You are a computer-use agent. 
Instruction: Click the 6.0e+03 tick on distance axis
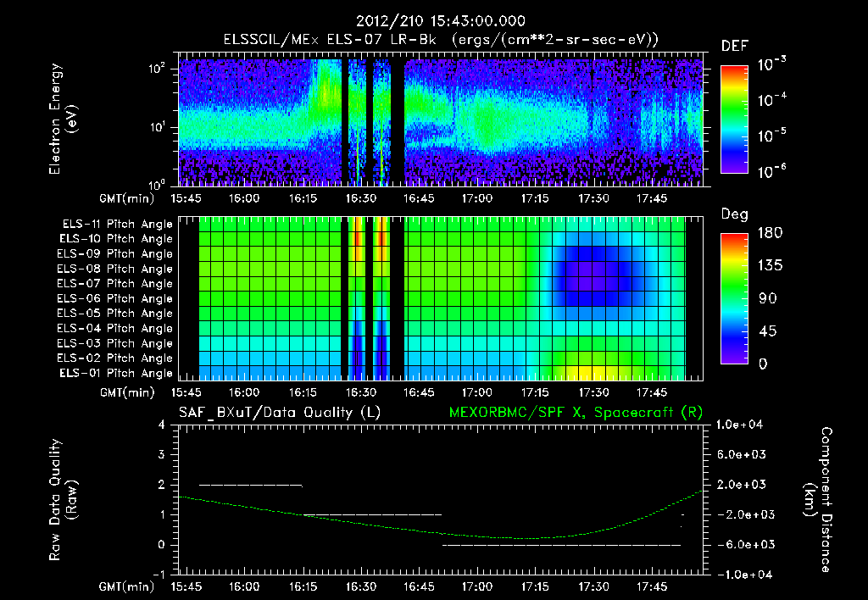tap(741, 454)
